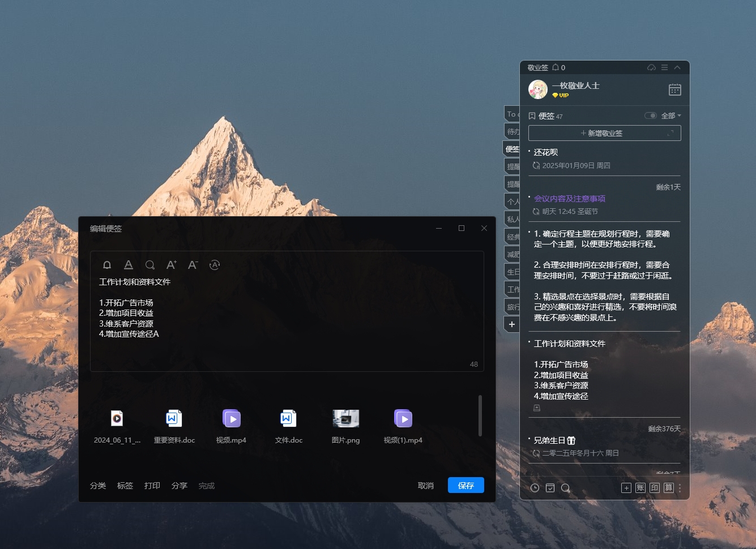The width and height of the screenshot is (756, 549).
Task: Open the calendar view icon beside the username
Action: coord(675,89)
